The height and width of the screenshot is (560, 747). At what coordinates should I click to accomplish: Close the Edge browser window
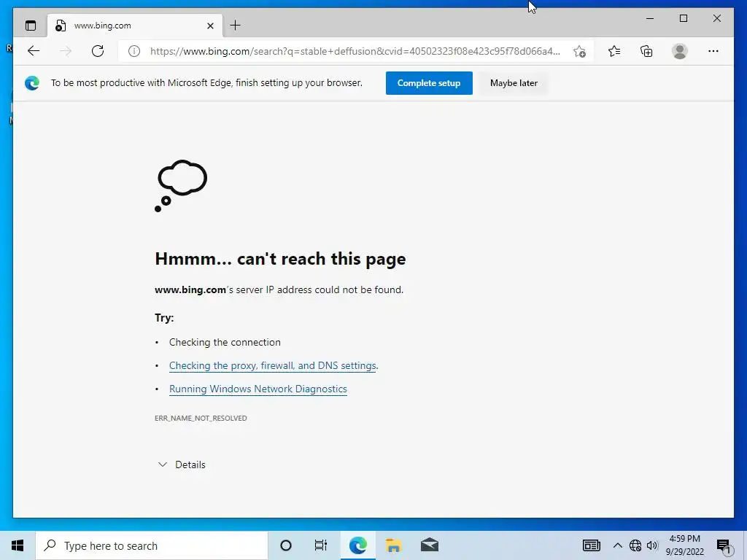[x=717, y=18]
